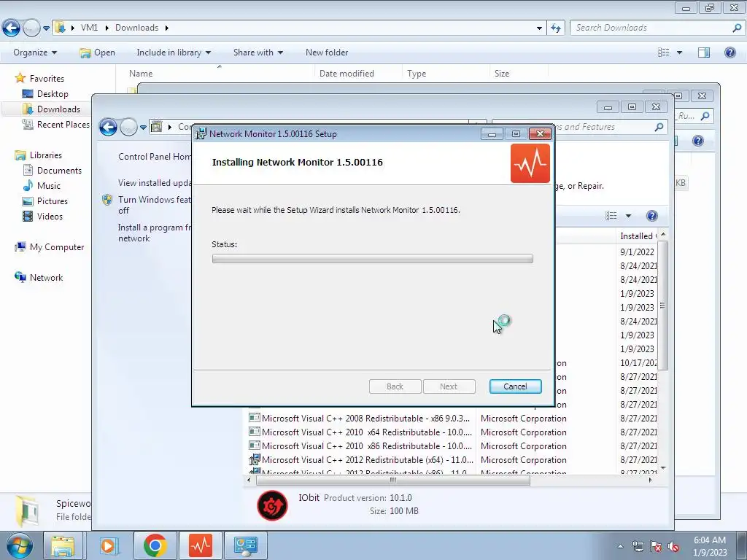
Task: Select Downloads in the navigation pane
Action: (x=58, y=109)
